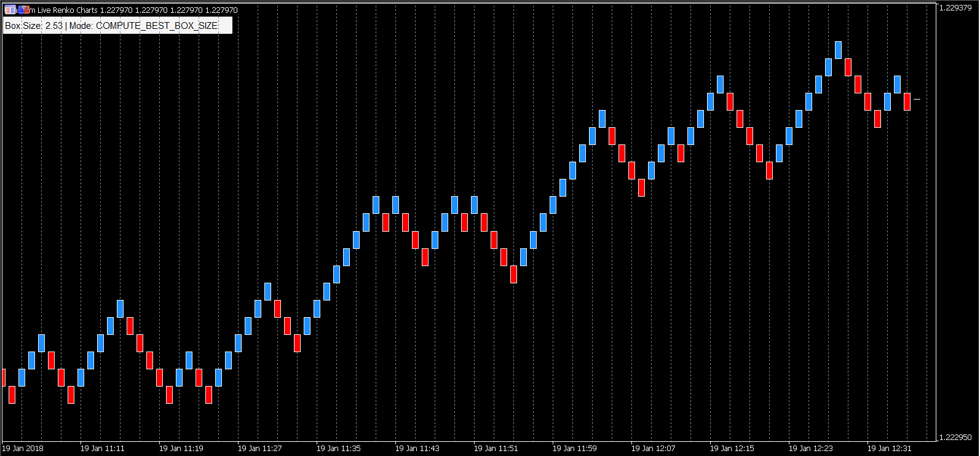Select the 19 Jan 12:23 time label
This screenshot has height=456, width=980.
point(810,449)
